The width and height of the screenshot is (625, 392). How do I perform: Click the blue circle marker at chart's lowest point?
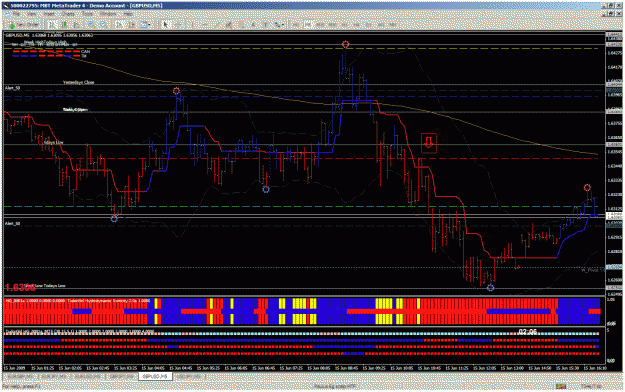pyautogui.click(x=491, y=288)
